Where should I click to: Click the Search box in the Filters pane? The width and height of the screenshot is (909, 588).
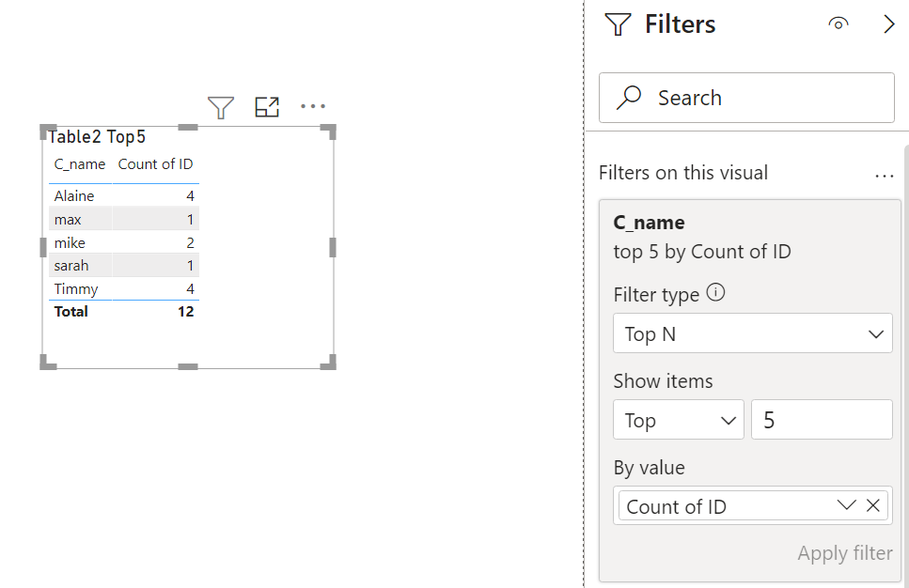(746, 98)
